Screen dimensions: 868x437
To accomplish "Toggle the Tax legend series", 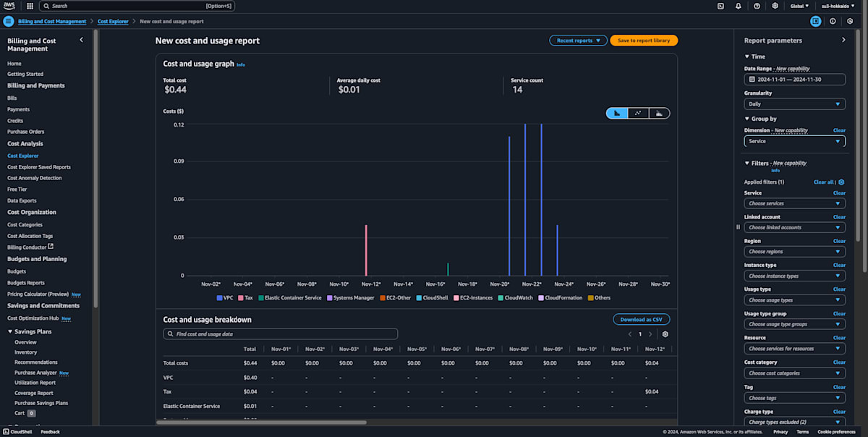I will point(245,297).
